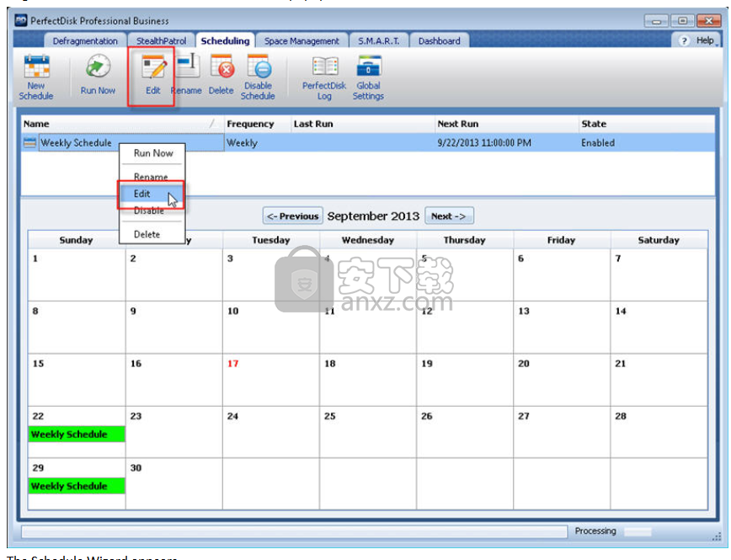731x560 pixels.
Task: Select calendar day 20
Action: 561,379
